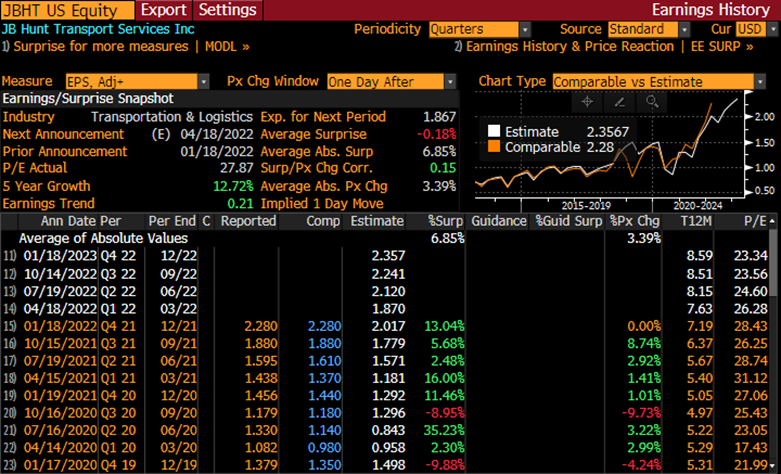This screenshot has width=781, height=474.
Task: Open the Settings menu
Action: tap(228, 10)
